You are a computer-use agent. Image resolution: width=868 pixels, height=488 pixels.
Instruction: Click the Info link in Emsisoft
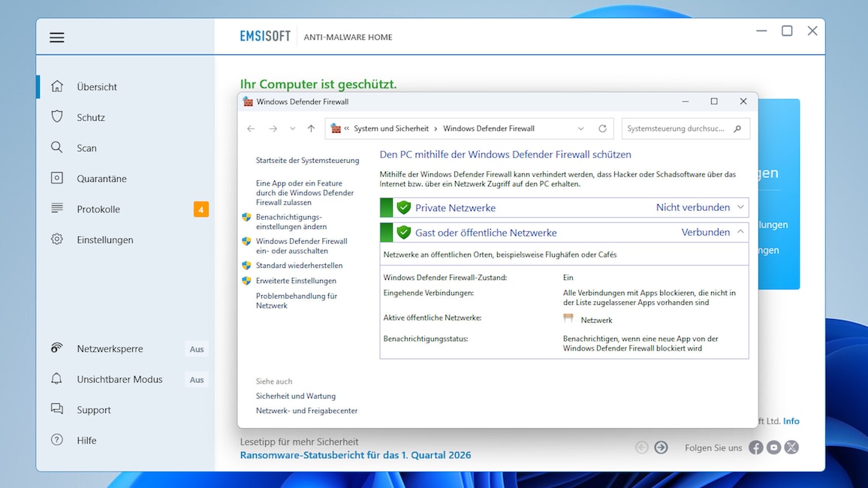791,421
